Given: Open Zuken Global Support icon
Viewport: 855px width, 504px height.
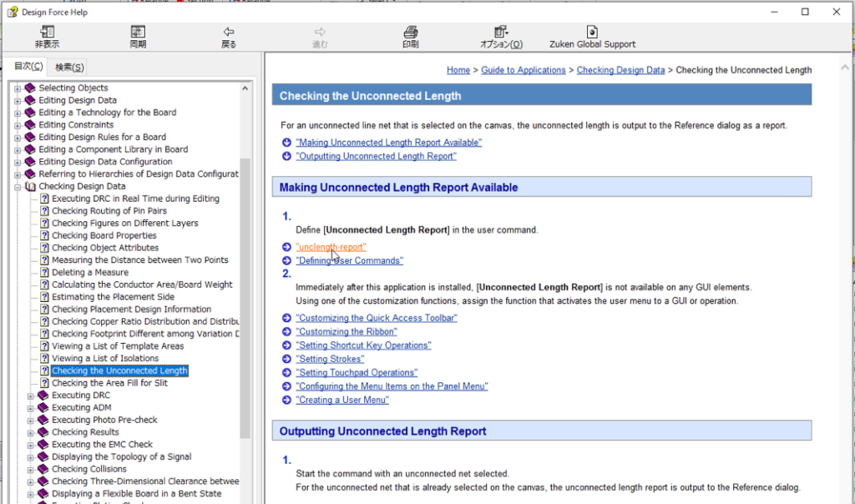Looking at the screenshot, I should point(592,33).
